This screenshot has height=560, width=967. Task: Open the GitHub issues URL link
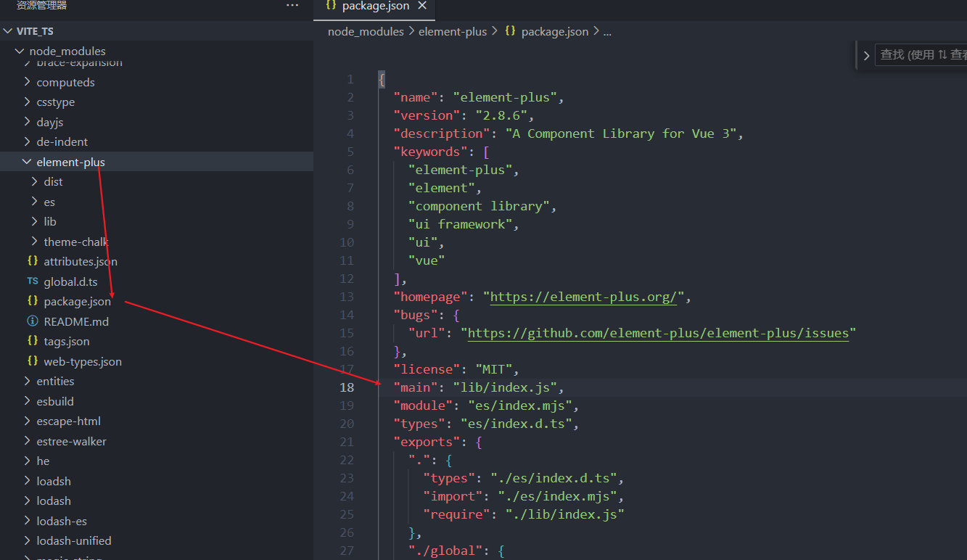pyautogui.click(x=657, y=333)
